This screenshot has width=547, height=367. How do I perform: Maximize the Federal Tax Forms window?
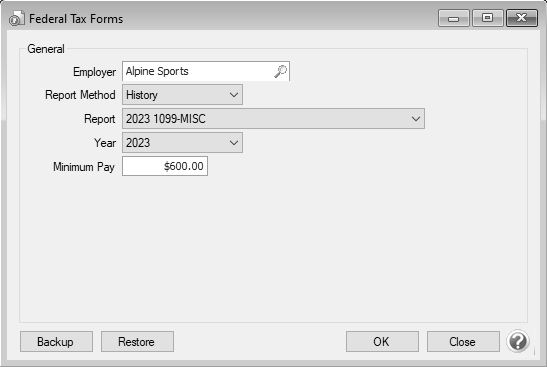point(487,18)
